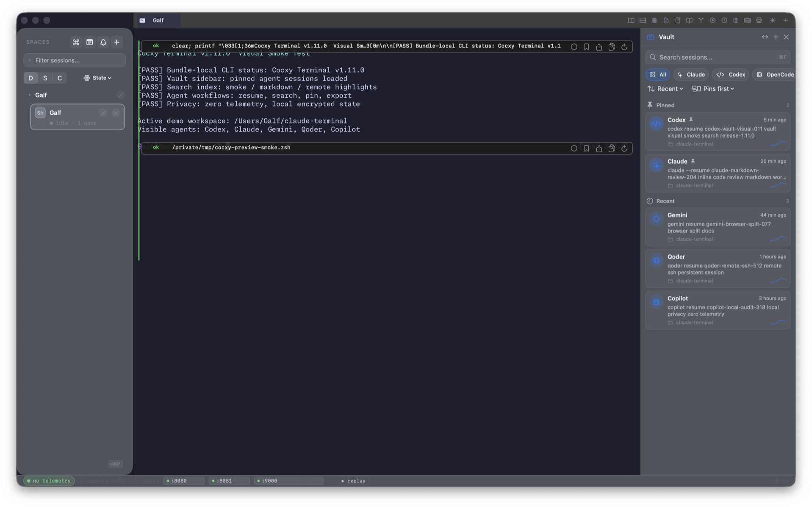The image size is (812, 507).
Task: Select the D view segment
Action: [30, 78]
